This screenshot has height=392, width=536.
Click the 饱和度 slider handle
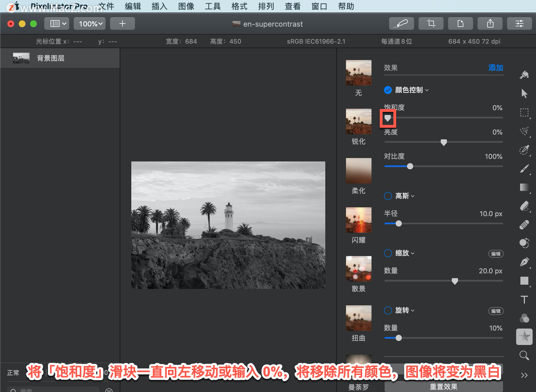pyautogui.click(x=387, y=118)
